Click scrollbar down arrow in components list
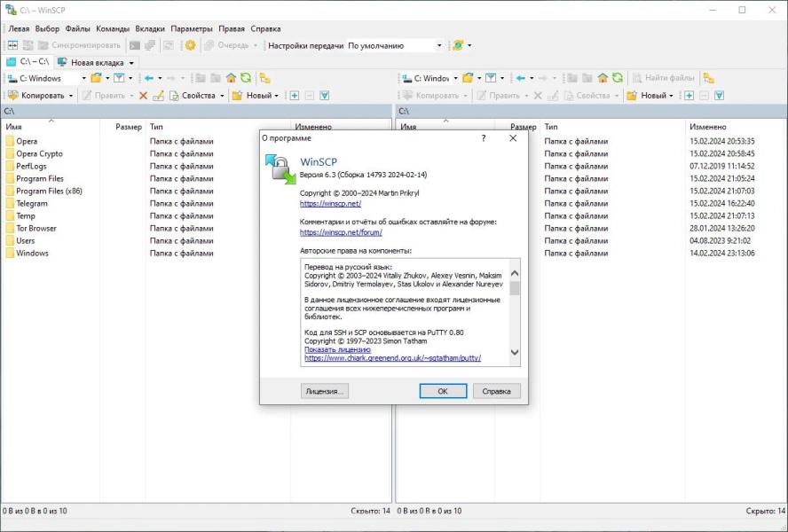 tap(515, 352)
